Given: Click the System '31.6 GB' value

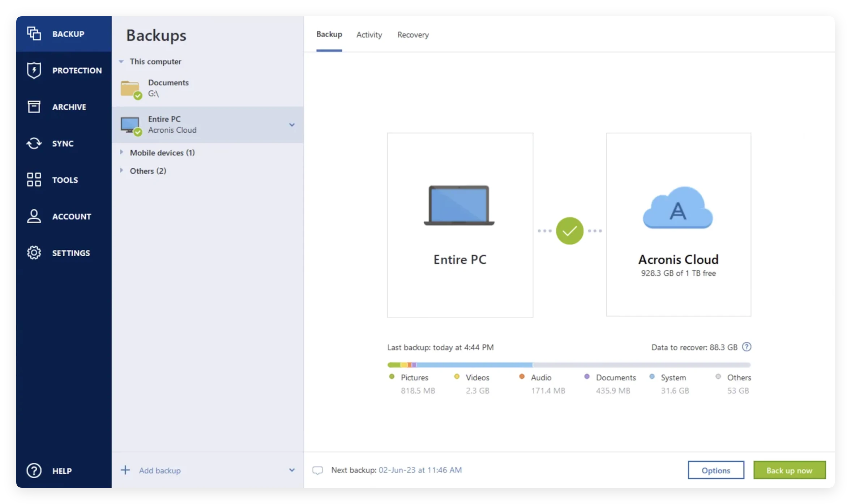Looking at the screenshot, I should (675, 390).
